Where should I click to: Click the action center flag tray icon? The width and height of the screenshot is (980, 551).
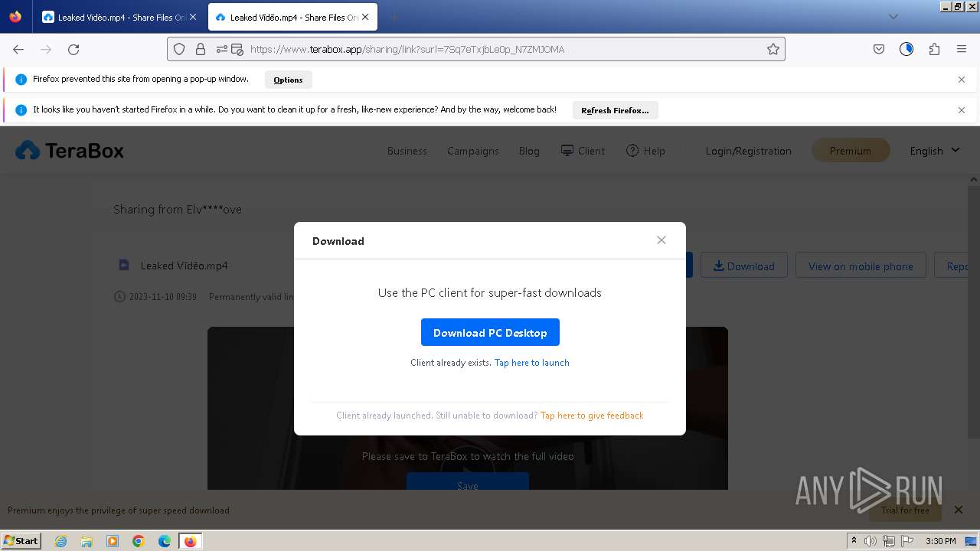[907, 541]
